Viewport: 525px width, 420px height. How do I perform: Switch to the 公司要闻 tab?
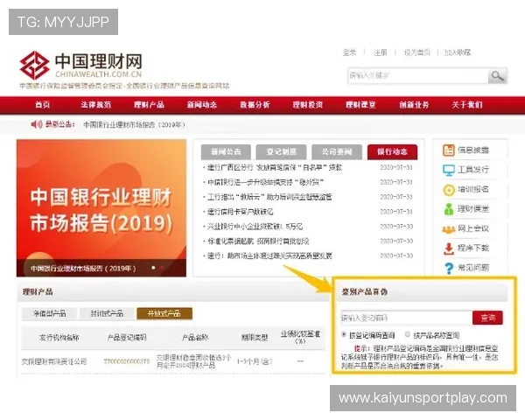coord(337,152)
